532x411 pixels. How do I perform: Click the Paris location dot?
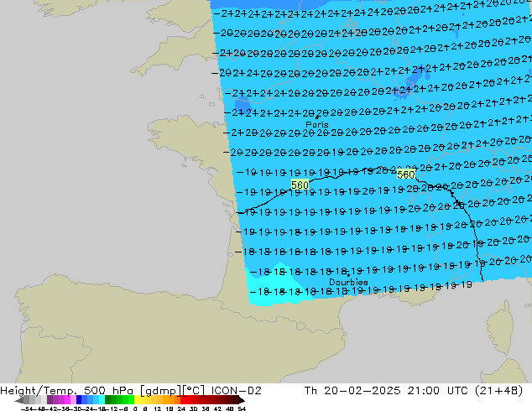(x=317, y=117)
